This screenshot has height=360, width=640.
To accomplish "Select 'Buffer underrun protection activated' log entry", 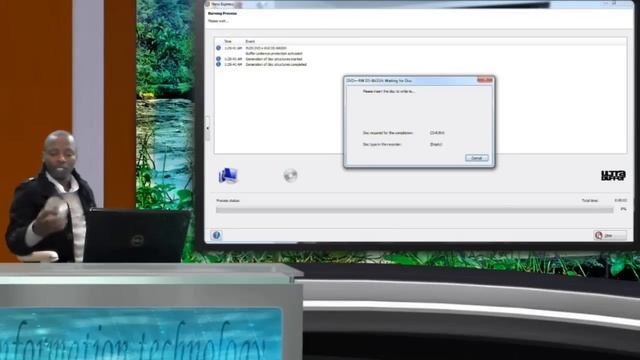I will (273, 53).
